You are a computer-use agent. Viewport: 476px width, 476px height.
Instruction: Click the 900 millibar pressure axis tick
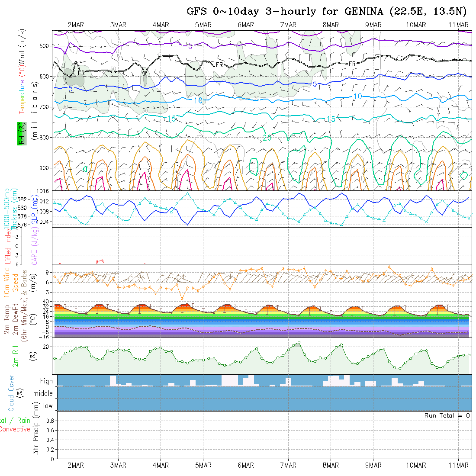(44, 168)
